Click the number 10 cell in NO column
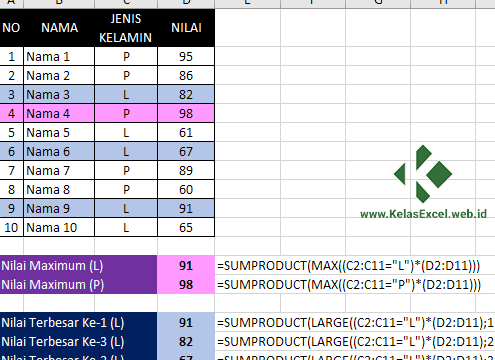This screenshot has width=495, height=360. pos(11,227)
